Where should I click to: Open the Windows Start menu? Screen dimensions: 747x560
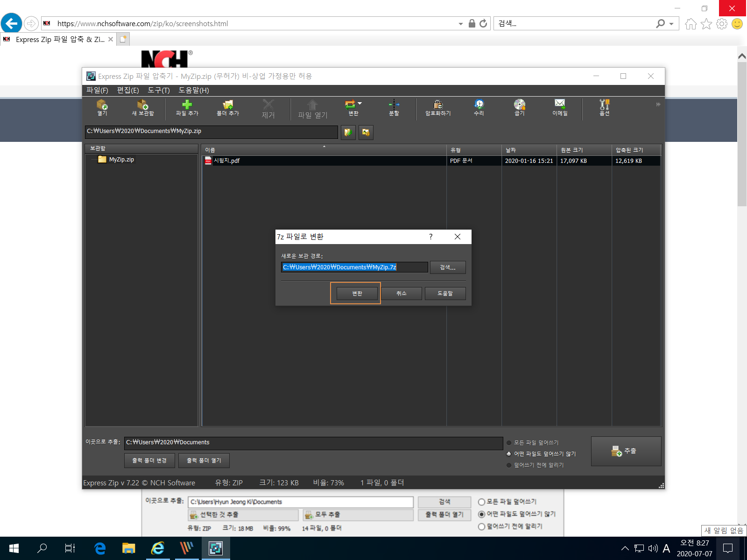tap(14, 548)
